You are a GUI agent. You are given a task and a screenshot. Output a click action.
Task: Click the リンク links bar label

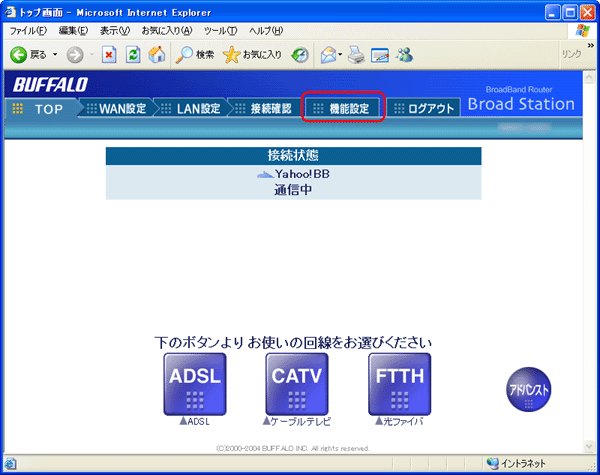click(x=571, y=54)
